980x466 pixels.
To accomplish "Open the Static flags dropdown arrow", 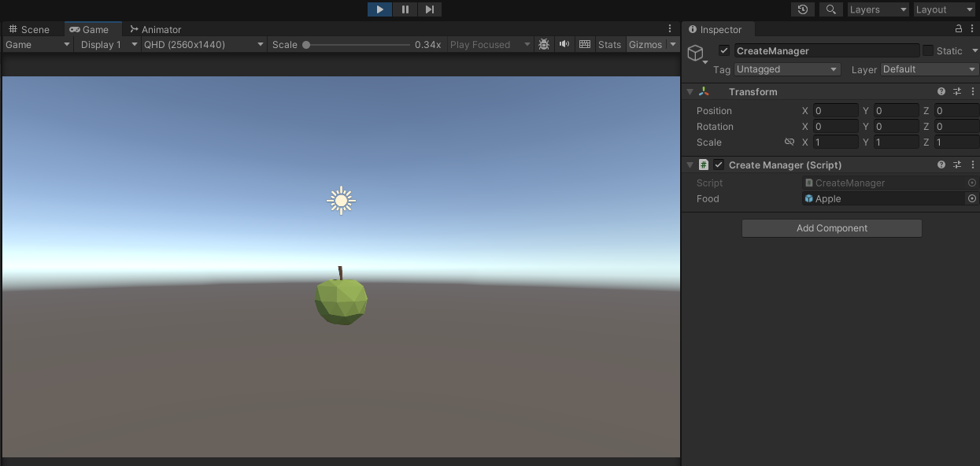I will [x=973, y=50].
